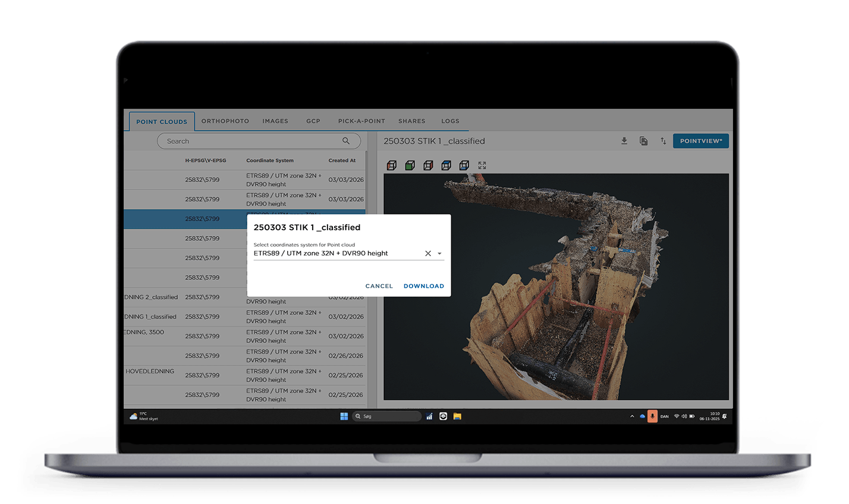This screenshot has height=504, width=849.
Task: Expand the coordinate system dropdown arrow
Action: 440,253
